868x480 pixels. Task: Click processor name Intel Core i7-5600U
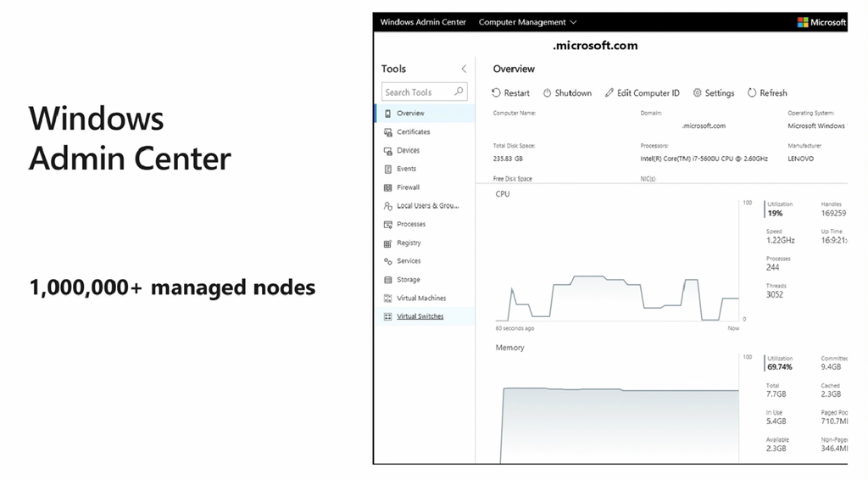tap(704, 159)
